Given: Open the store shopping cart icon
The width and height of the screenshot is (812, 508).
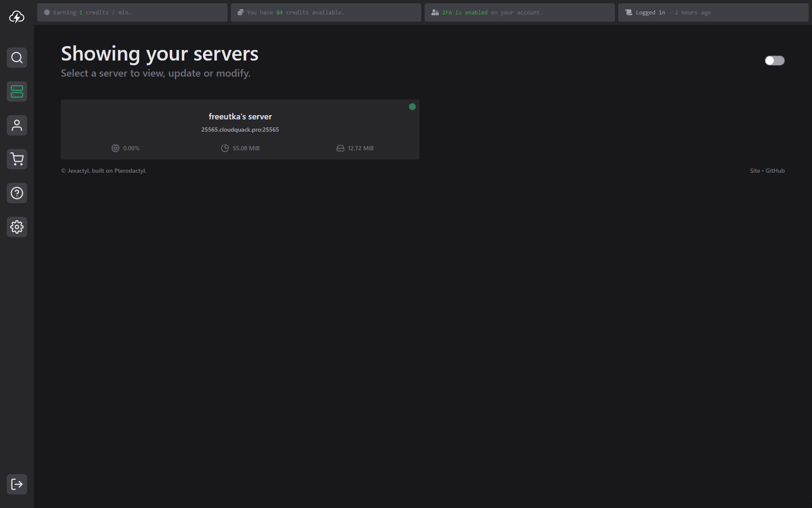Looking at the screenshot, I should pyautogui.click(x=17, y=159).
